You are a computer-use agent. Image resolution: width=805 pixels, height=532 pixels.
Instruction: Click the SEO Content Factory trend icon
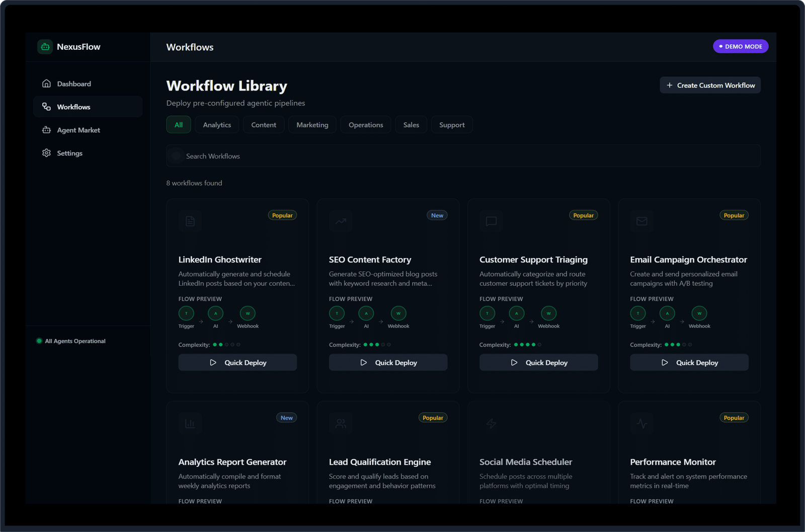coord(341,221)
